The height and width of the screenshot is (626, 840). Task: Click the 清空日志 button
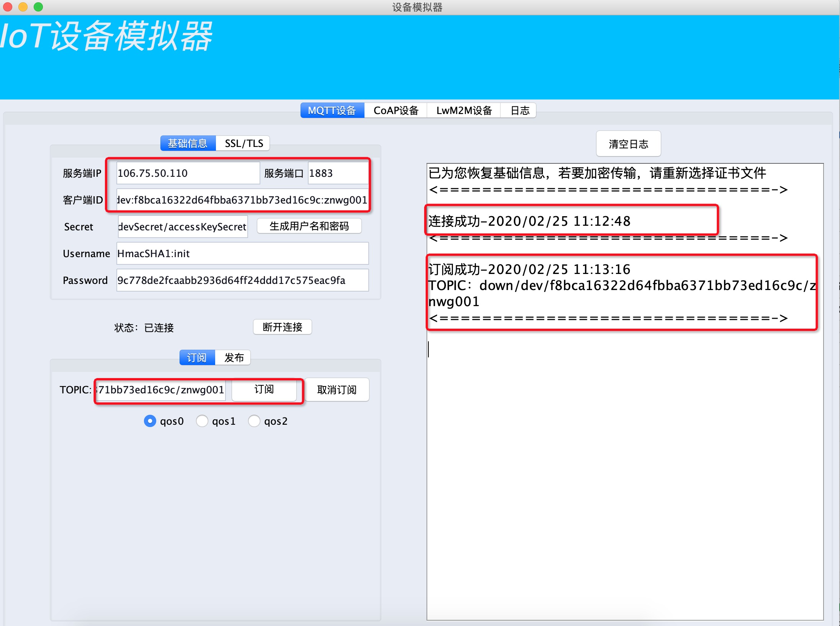pos(628,144)
